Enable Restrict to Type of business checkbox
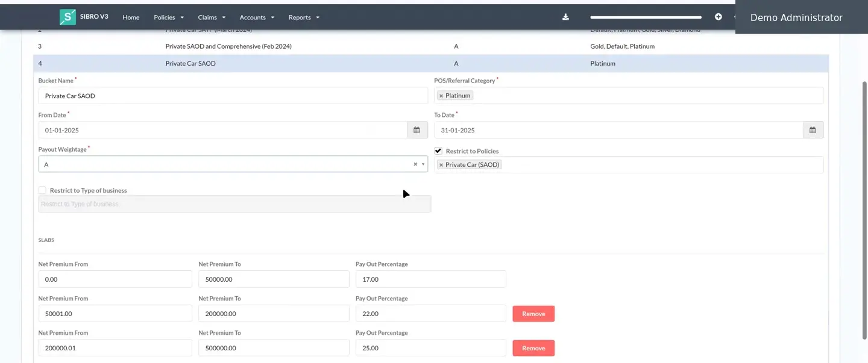Viewport: 868px width, 363px height. coord(42,190)
